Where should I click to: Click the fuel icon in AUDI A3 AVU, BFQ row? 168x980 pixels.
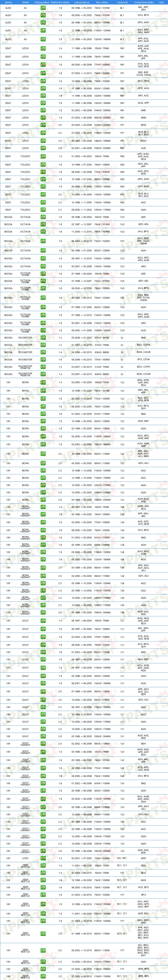[x=43, y=15]
